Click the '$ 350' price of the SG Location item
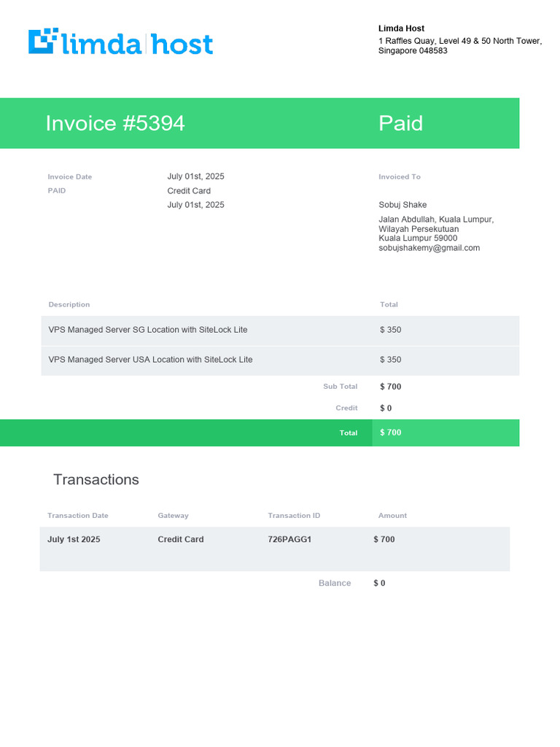The image size is (560, 747). pos(391,330)
